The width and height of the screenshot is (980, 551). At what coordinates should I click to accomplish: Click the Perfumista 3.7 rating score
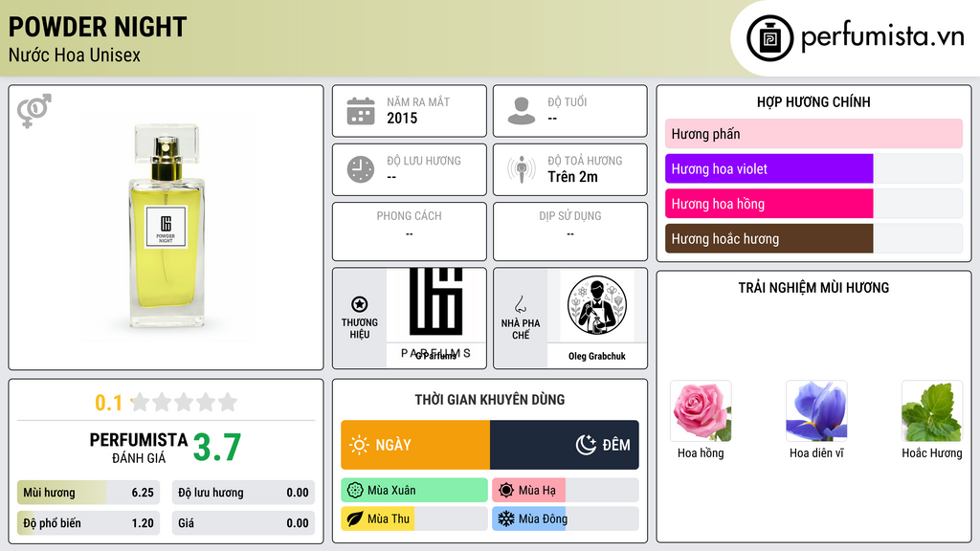tap(217, 448)
